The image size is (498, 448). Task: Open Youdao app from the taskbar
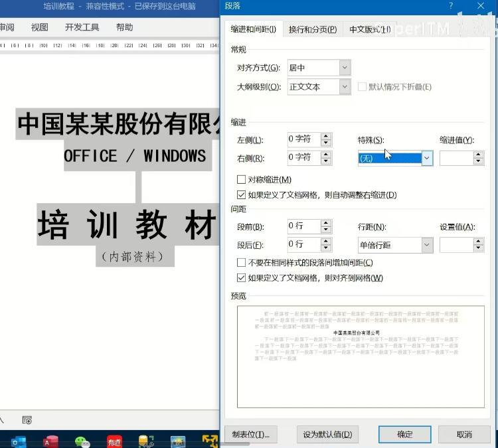pyautogui.click(x=114, y=441)
